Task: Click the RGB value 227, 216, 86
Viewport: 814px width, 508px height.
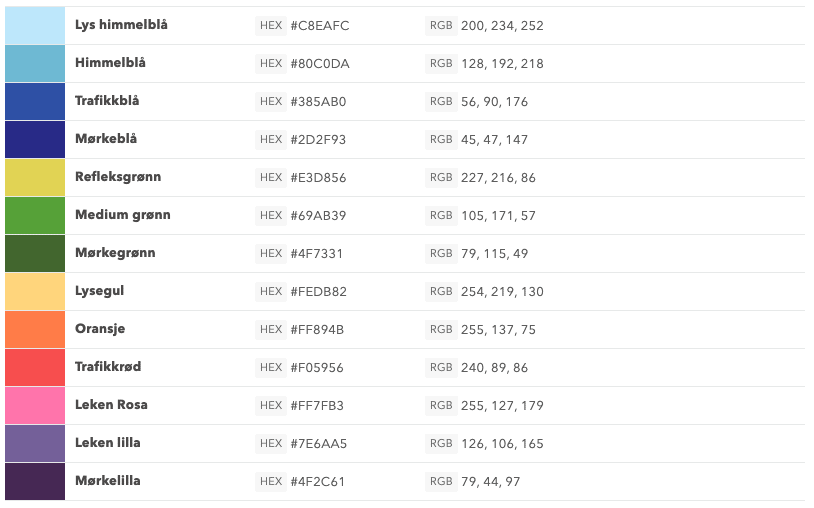Action: 498,177
